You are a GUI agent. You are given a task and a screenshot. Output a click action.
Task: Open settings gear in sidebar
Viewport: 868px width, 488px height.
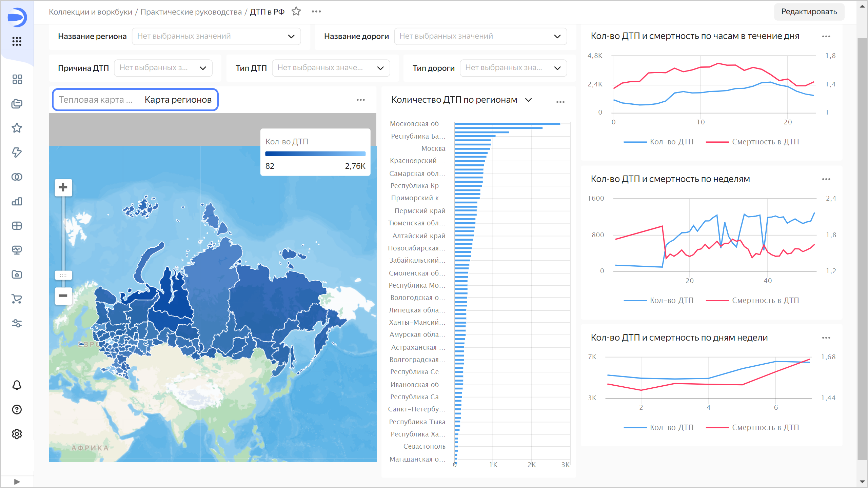[x=17, y=434]
